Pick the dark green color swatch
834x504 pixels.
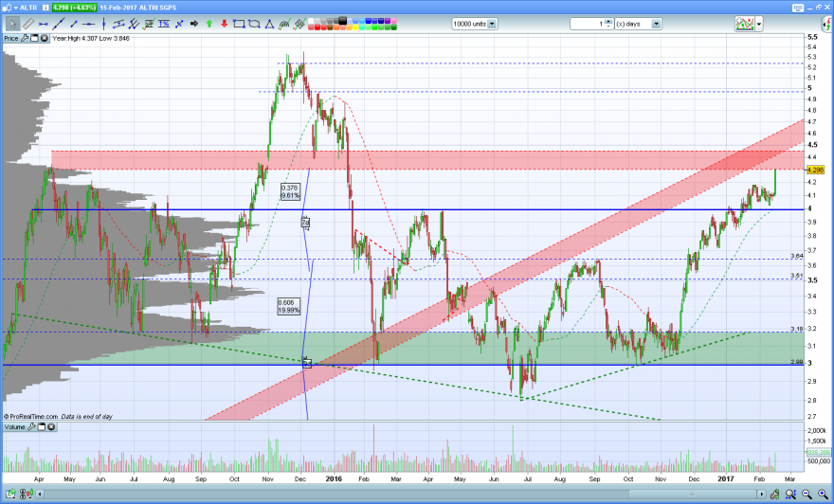pyautogui.click(x=393, y=27)
